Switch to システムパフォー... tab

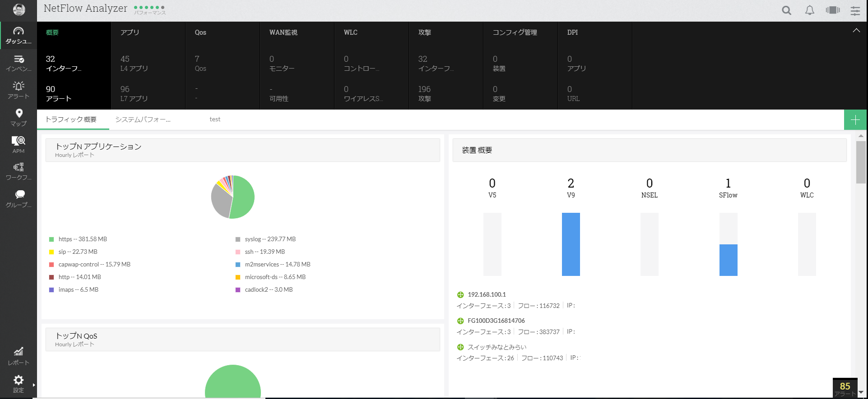click(143, 119)
